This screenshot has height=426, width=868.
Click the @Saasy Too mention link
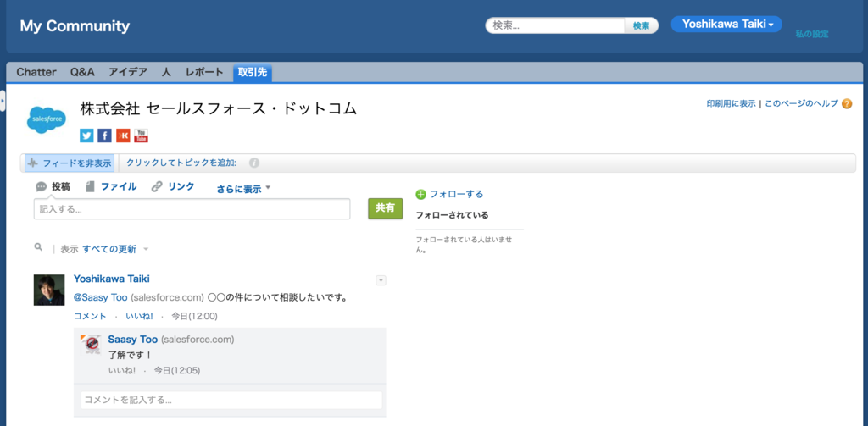101,297
